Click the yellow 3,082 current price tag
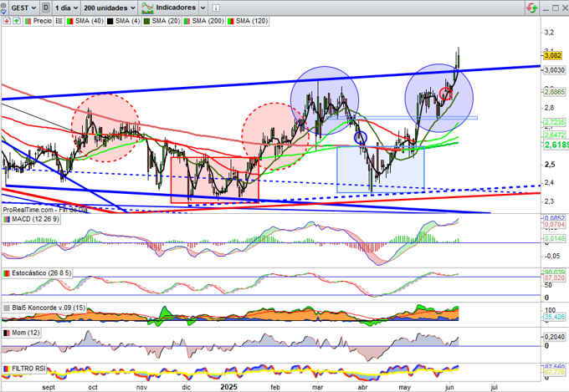The height and width of the screenshot is (392, 569). coord(552,55)
